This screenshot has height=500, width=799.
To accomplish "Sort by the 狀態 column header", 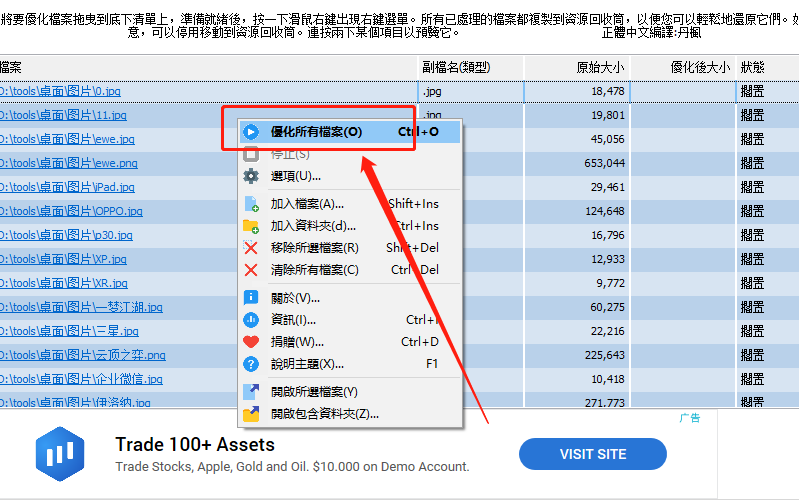I will 768,67.
